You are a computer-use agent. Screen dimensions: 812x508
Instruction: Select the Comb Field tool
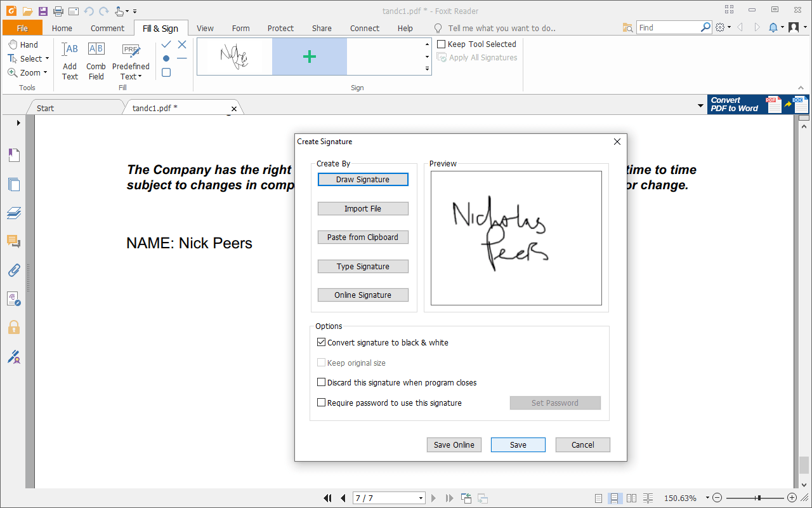pyautogui.click(x=96, y=60)
